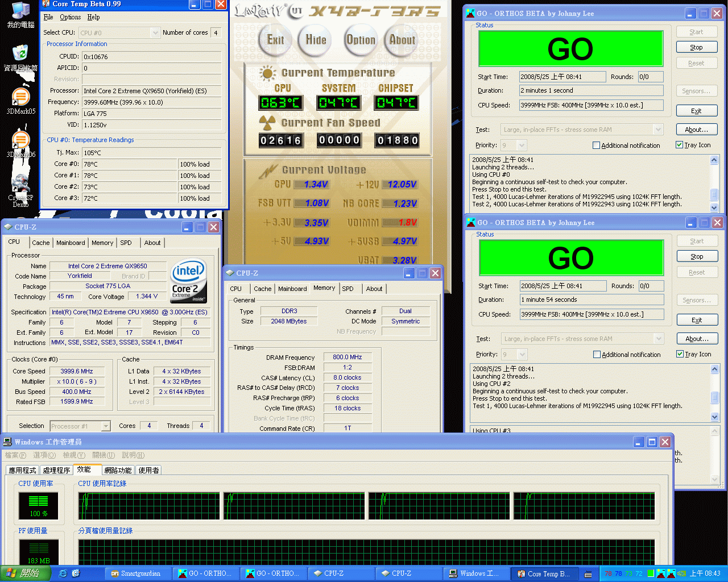Image resolution: width=728 pixels, height=582 pixels.
Task: Click the system clock showing 08:43
Action: point(705,573)
